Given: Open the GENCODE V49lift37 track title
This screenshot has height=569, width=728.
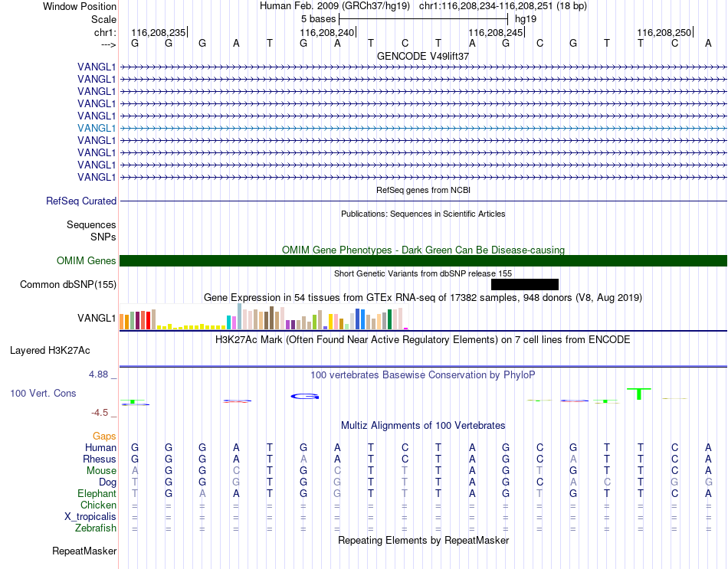Looking at the screenshot, I should 423,56.
